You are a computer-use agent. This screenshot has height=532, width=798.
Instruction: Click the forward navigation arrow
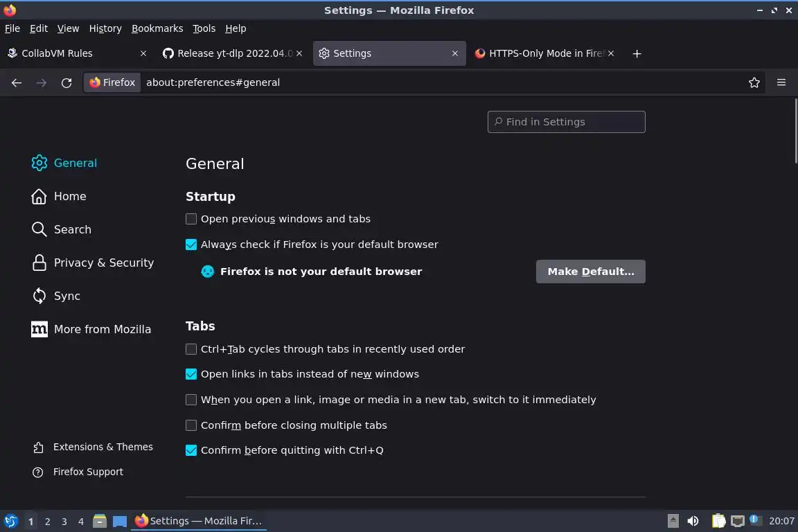(42, 82)
